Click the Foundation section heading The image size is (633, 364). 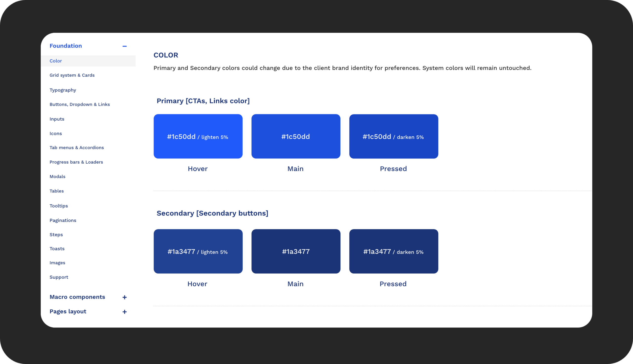coord(66,46)
